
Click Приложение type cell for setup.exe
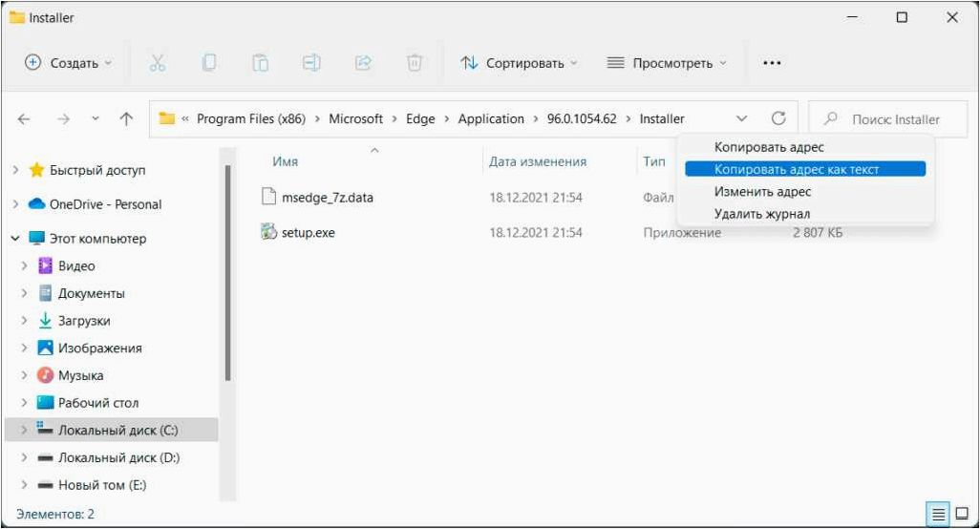[x=682, y=232]
